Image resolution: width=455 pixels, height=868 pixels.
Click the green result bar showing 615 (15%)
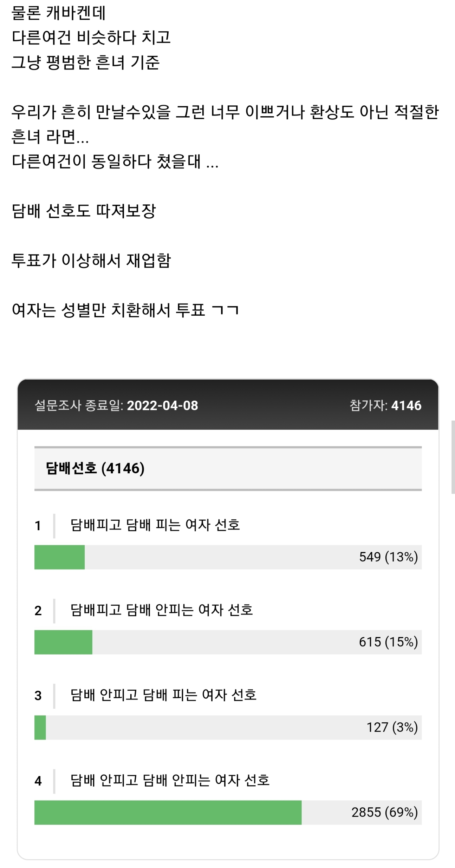pyautogui.click(x=63, y=642)
